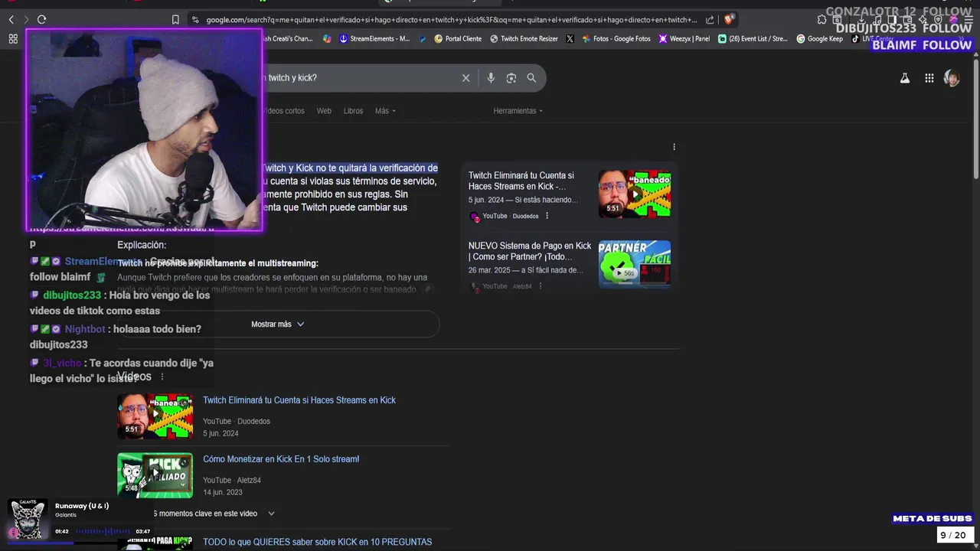Expand momentos clave en este video
The image size is (980, 551).
tap(214, 514)
